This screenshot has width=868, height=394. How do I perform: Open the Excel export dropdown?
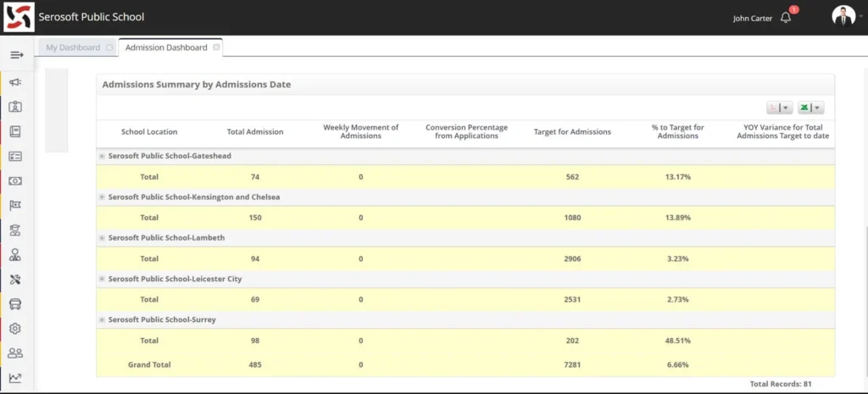(810, 108)
